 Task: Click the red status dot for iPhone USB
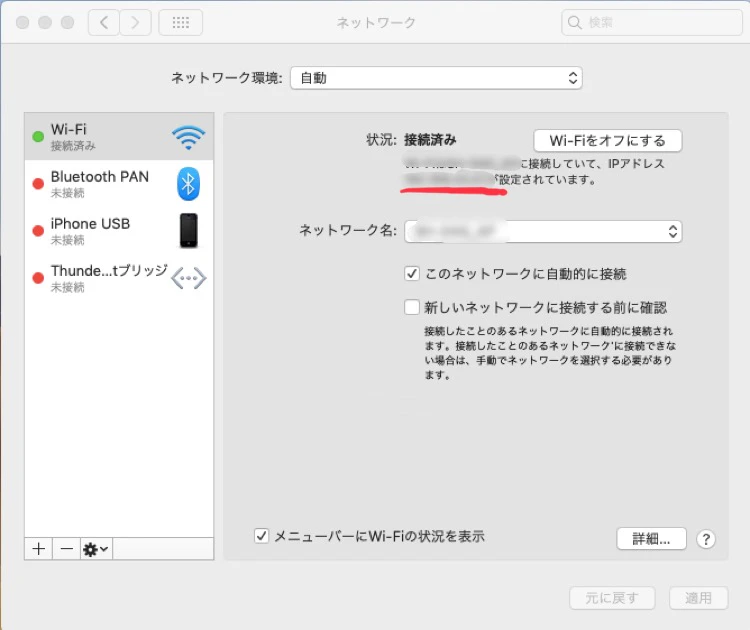tap(38, 231)
